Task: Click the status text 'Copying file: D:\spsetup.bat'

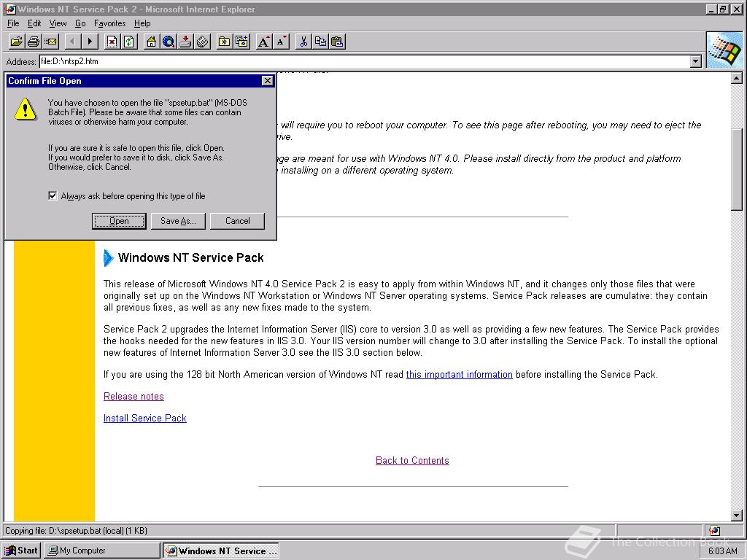Action: point(76,531)
